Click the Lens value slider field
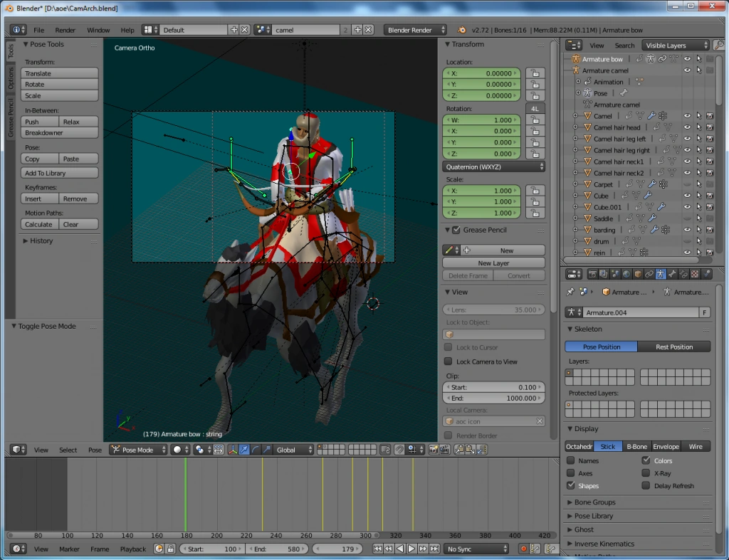The image size is (729, 560). tap(494, 310)
